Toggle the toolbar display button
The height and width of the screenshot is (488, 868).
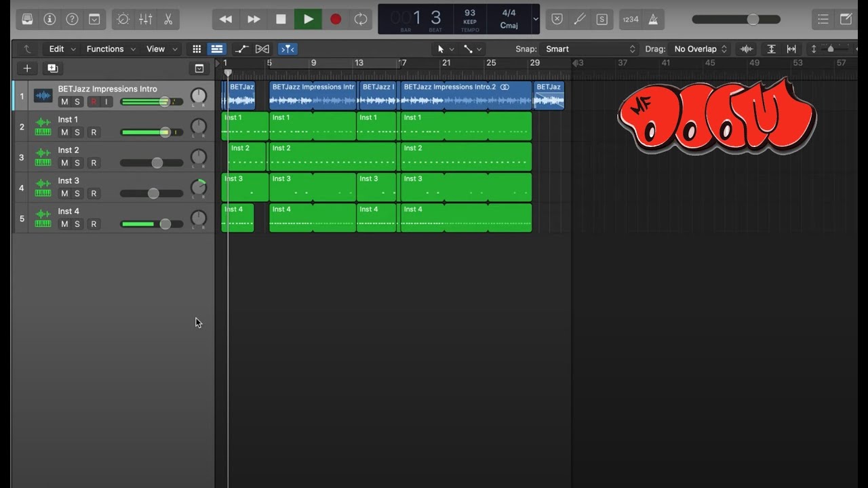(94, 19)
